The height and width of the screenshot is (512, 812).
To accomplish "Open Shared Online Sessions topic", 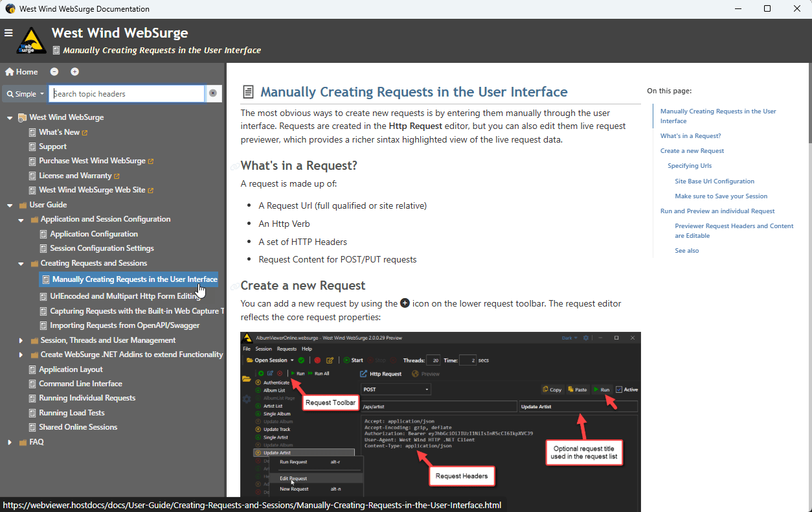I will pyautogui.click(x=78, y=427).
